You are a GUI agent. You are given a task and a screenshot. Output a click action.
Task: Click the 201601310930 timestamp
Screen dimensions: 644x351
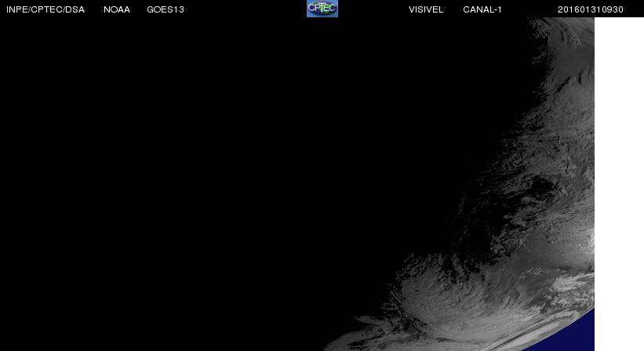coord(590,9)
